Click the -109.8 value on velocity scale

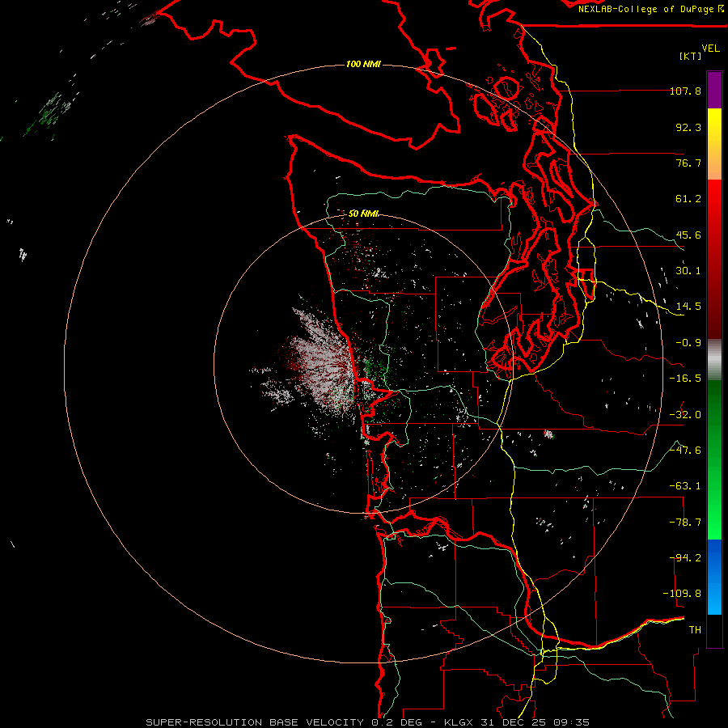[x=682, y=594]
